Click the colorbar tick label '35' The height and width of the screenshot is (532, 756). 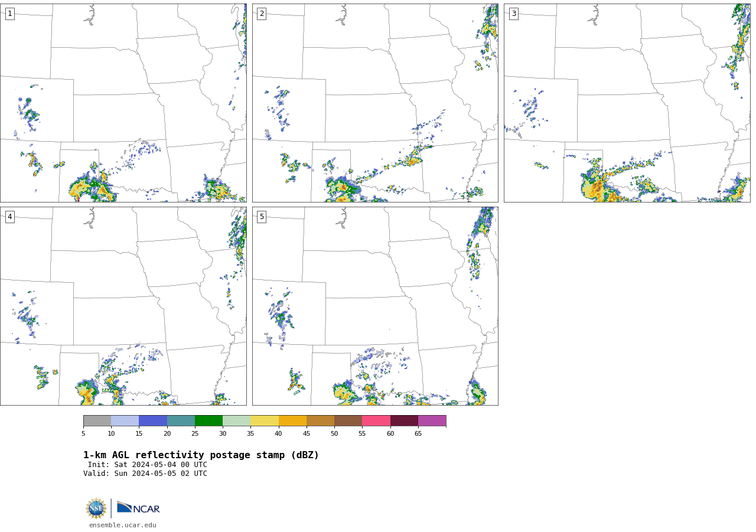click(x=250, y=434)
